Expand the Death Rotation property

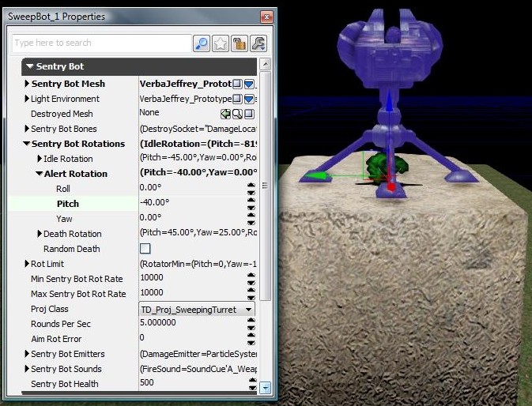[40, 234]
